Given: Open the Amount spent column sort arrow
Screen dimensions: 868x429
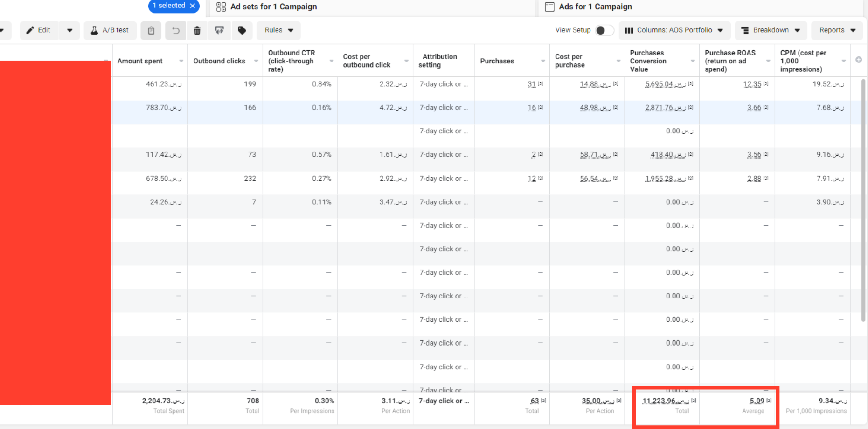Looking at the screenshot, I should (181, 61).
